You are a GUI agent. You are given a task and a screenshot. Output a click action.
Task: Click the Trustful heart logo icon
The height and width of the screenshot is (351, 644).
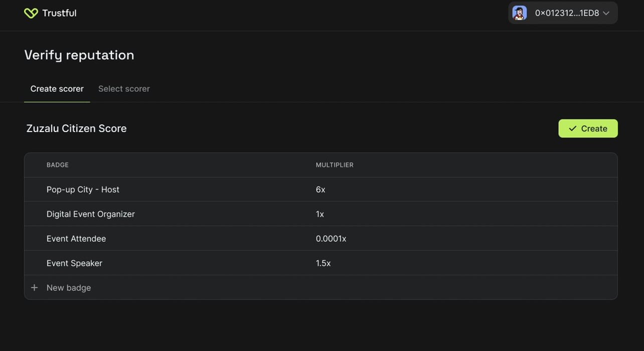pyautogui.click(x=31, y=13)
